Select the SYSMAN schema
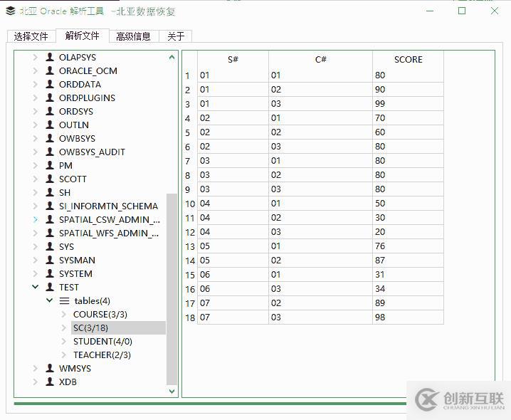Screen dimensions: 511x420 click(x=78, y=261)
